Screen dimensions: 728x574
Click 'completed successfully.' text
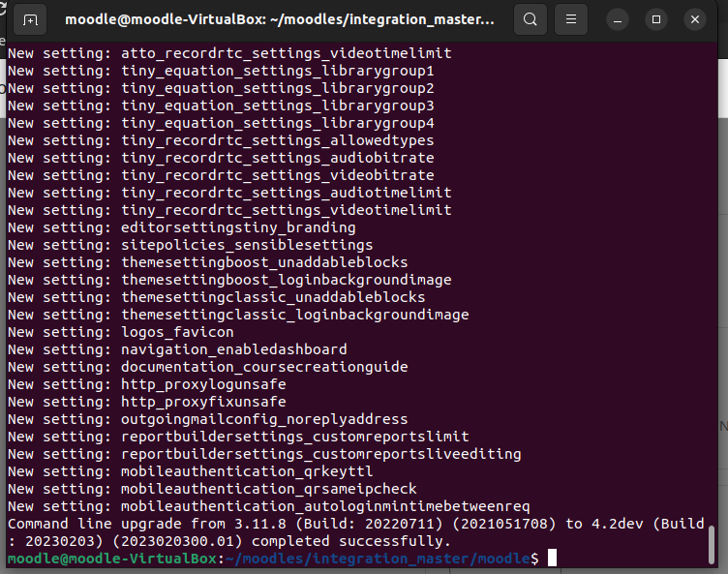351,541
